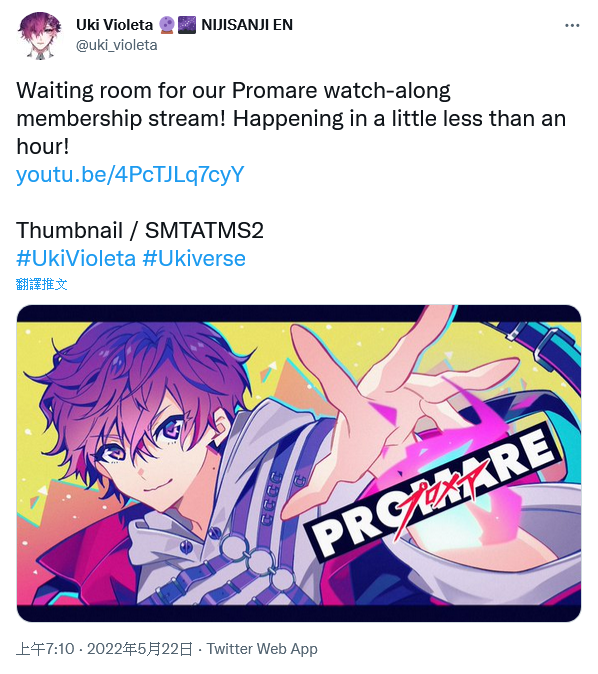Click the milky way emoji in the name
The width and height of the screenshot is (598, 674).
[x=187, y=25]
